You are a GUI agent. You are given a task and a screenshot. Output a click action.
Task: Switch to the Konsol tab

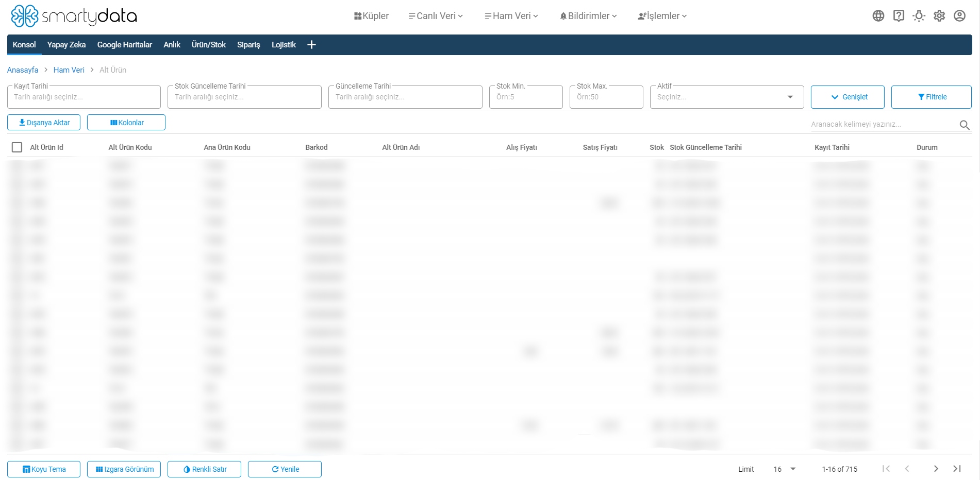pyautogui.click(x=24, y=45)
